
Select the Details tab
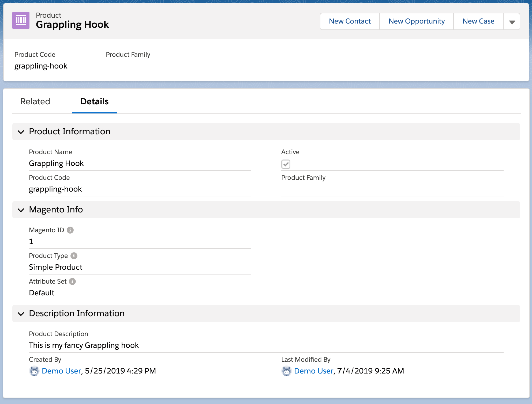pyautogui.click(x=94, y=102)
